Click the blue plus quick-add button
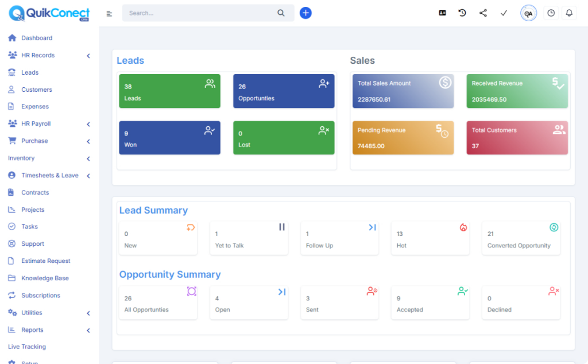588x364 pixels. coord(305,13)
